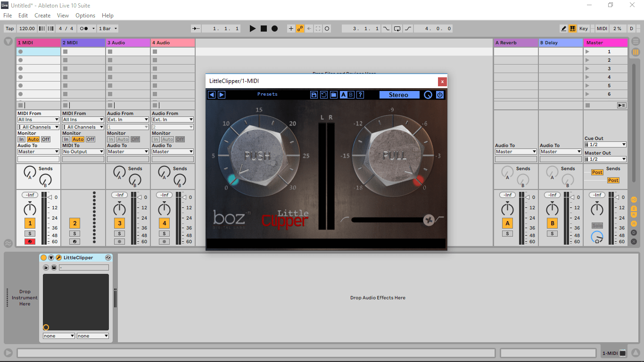Stop playback with Stop button
Screen dimensions: 644x362
pyautogui.click(x=264, y=29)
